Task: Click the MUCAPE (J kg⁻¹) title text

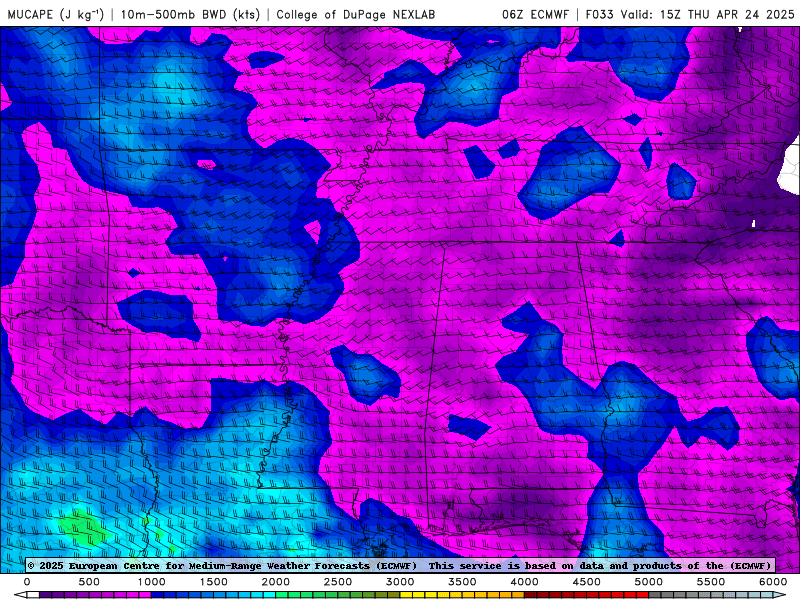Action: (55, 14)
